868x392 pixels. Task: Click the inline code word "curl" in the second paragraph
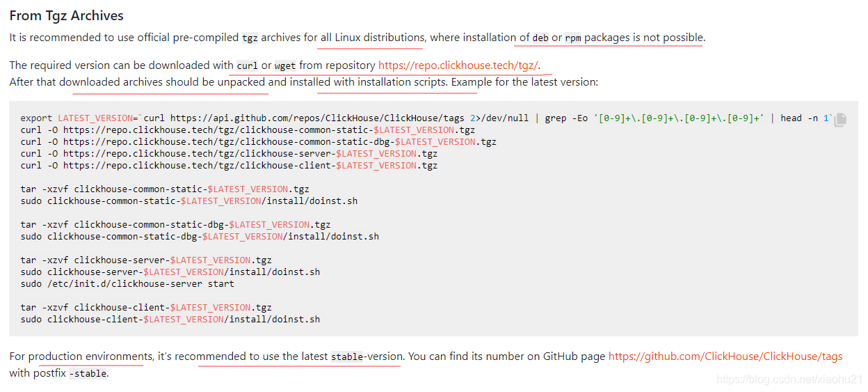pos(247,66)
